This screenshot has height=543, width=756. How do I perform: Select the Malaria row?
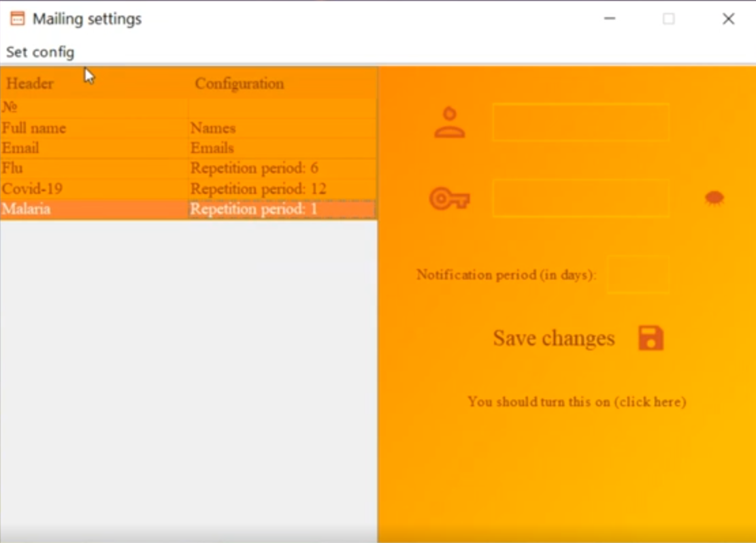click(27, 209)
